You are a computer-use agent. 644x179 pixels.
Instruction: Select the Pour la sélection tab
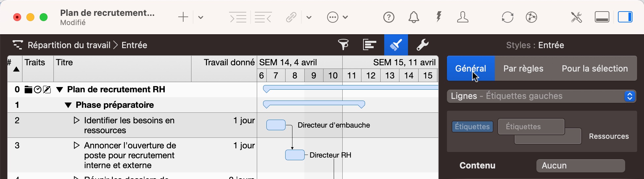594,69
